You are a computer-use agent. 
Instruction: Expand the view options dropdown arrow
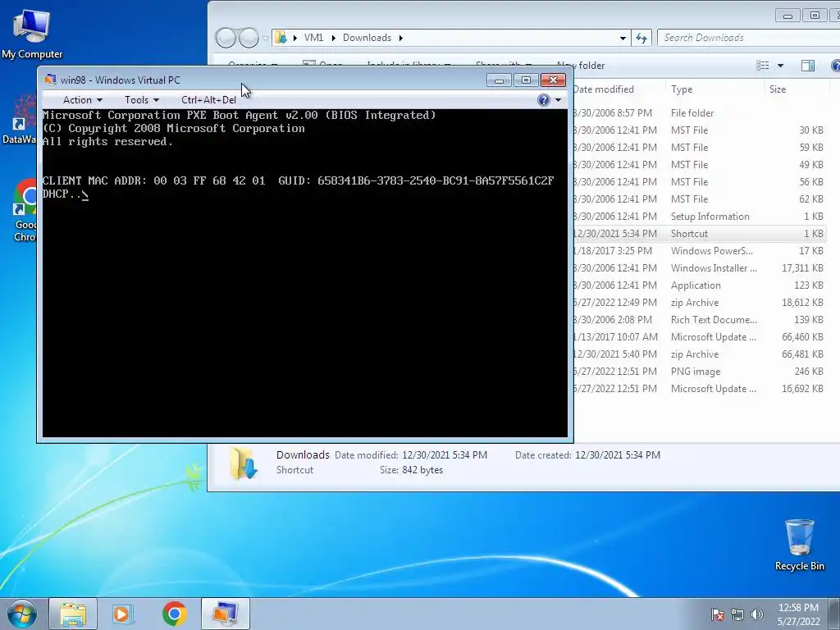point(780,66)
